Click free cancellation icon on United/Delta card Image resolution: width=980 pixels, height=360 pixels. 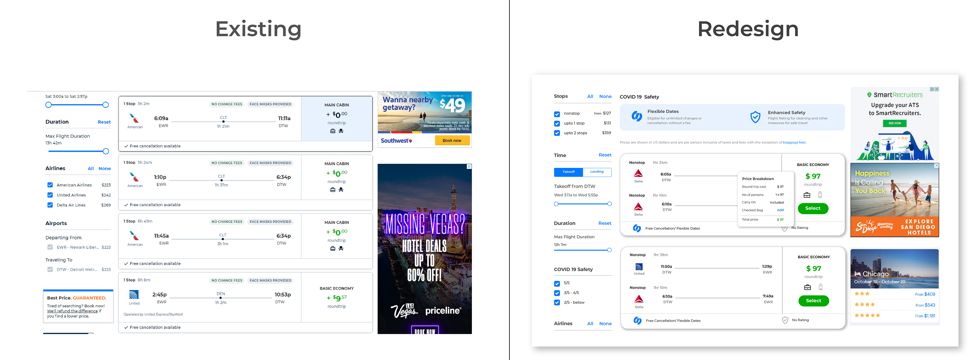[x=637, y=320]
